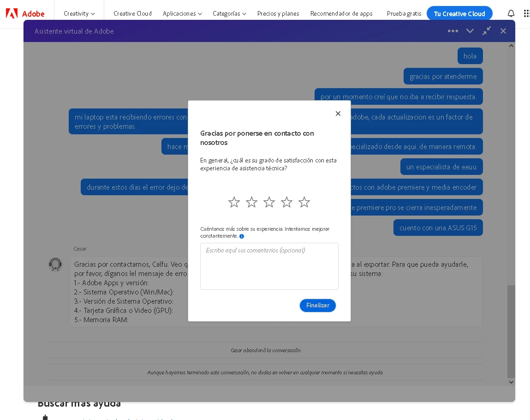Viewport: 530px width, 420px height.
Task: Click the chat scrollbar up arrow
Action: click(511, 46)
